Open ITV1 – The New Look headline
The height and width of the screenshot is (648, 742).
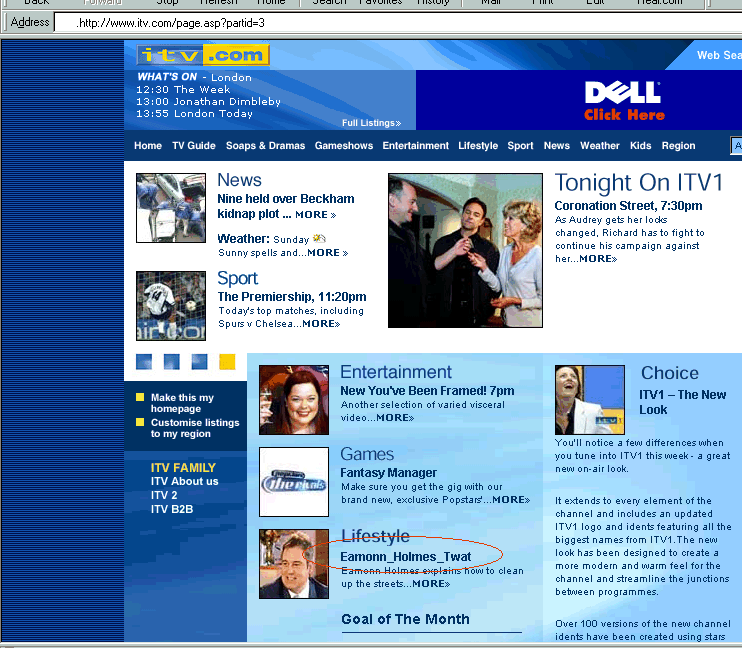(682, 402)
